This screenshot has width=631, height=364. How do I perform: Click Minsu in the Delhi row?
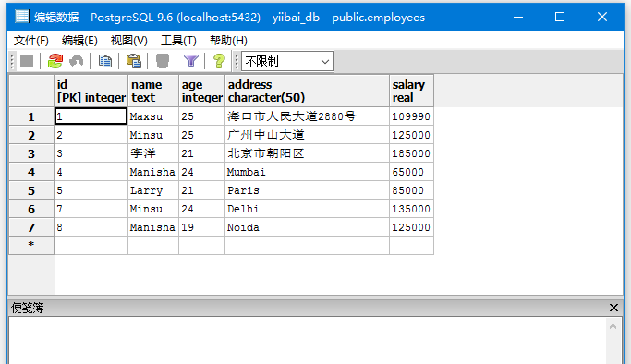(x=153, y=209)
